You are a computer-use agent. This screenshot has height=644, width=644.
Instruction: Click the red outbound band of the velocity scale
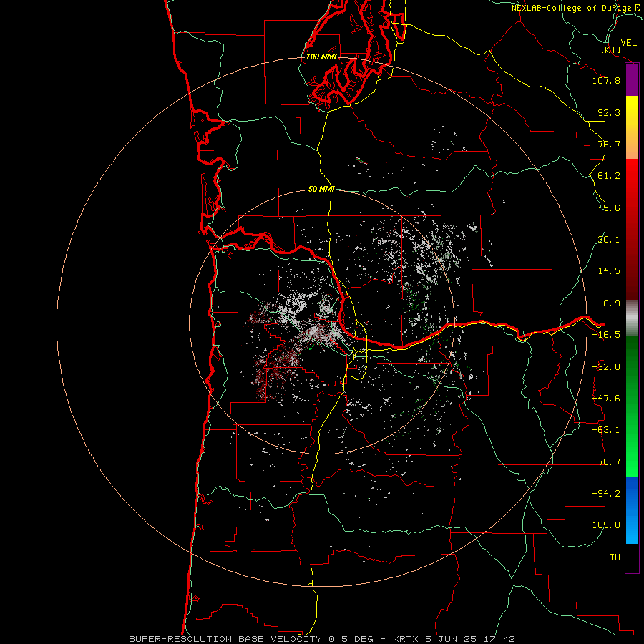coord(632,229)
